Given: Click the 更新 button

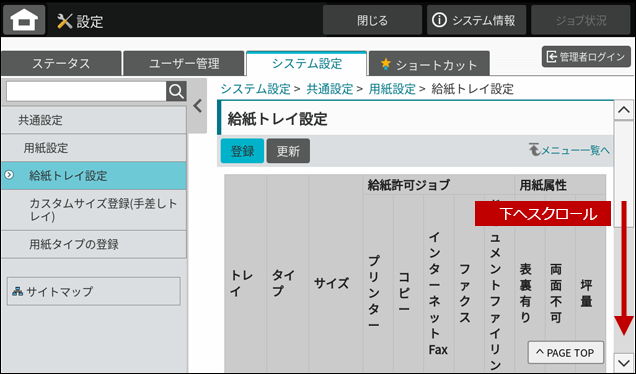Looking at the screenshot, I should [x=288, y=151].
